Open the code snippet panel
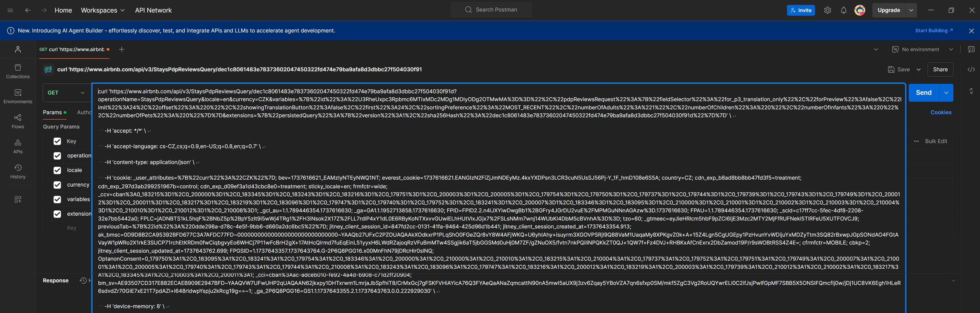 coord(972,69)
